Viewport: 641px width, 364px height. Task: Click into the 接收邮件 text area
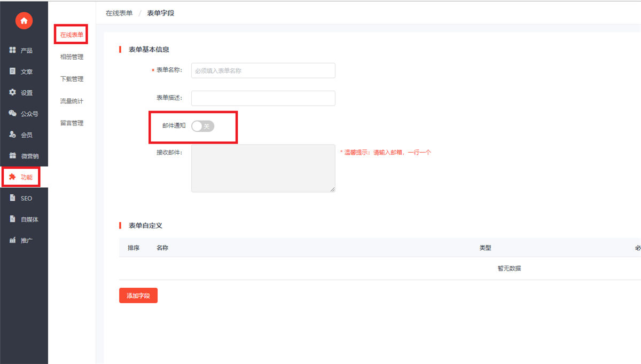click(263, 168)
